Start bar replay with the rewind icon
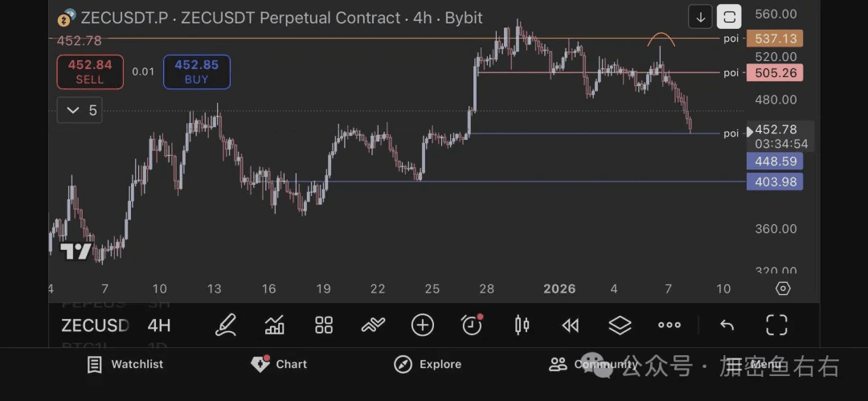 point(570,325)
